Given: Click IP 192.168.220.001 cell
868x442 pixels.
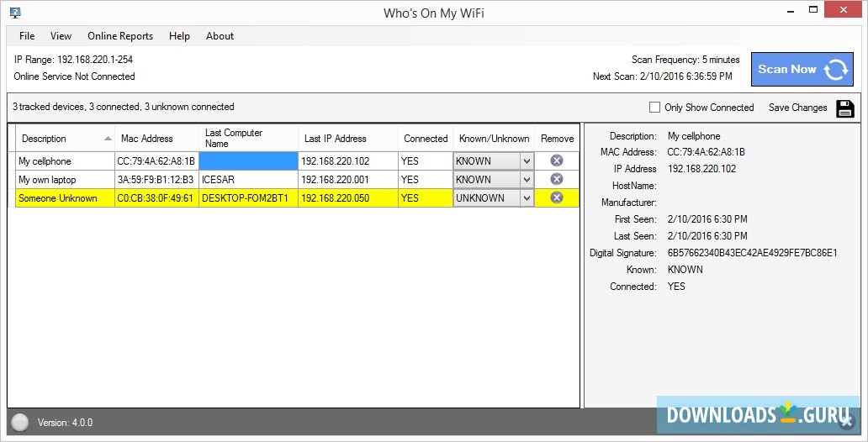Looking at the screenshot, I should [348, 179].
